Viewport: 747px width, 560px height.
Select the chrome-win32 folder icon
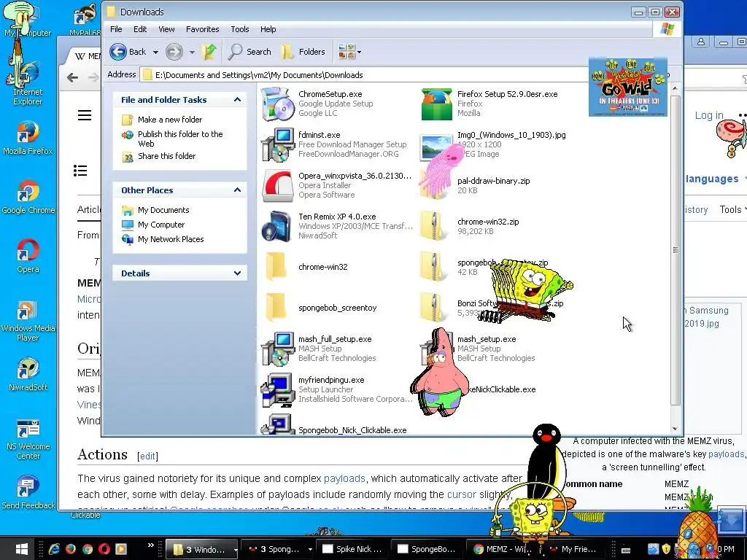coord(276,267)
